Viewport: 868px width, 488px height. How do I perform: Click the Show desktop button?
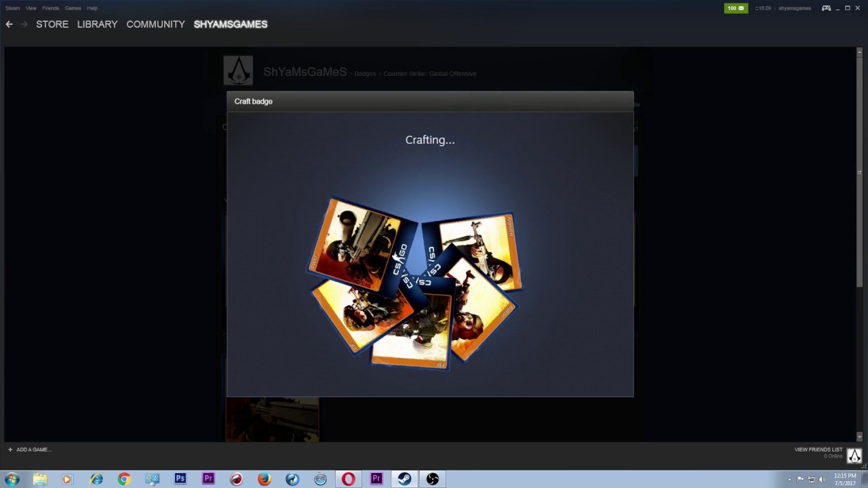[864, 479]
